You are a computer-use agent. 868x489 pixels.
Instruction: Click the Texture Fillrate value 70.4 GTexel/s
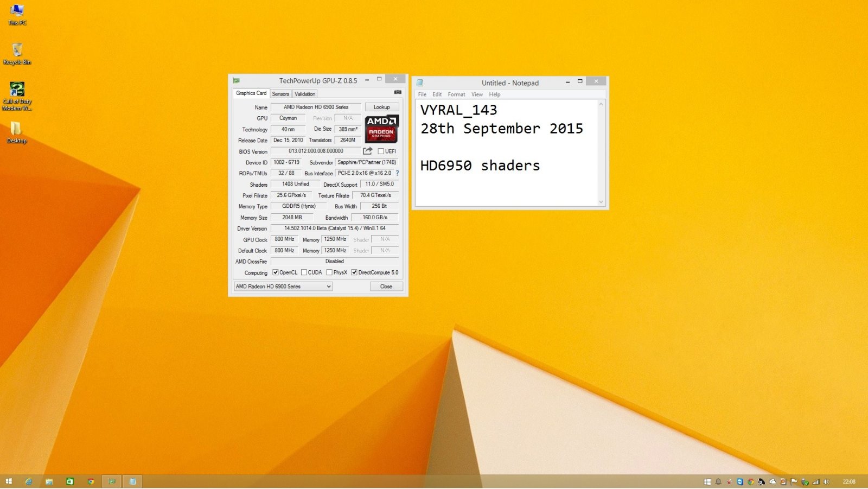tap(375, 195)
